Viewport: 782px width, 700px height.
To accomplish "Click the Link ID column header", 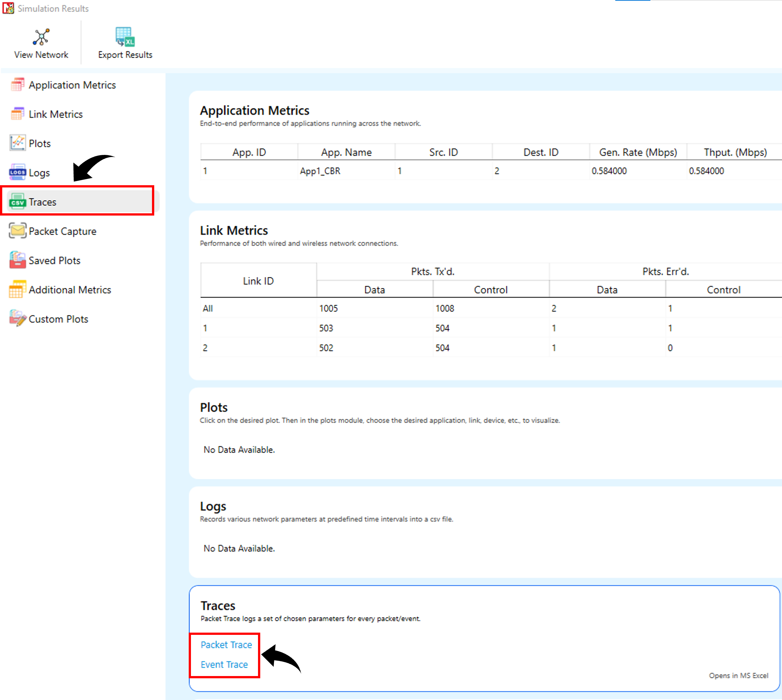I will (258, 281).
